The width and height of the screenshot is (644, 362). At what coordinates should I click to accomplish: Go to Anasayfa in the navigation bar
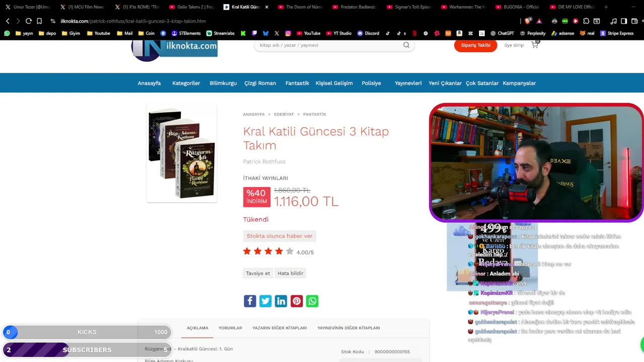pos(149,83)
